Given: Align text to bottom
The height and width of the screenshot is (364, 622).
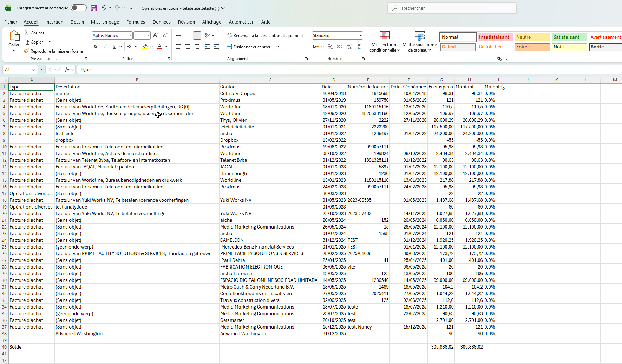Looking at the screenshot, I should [197, 35].
